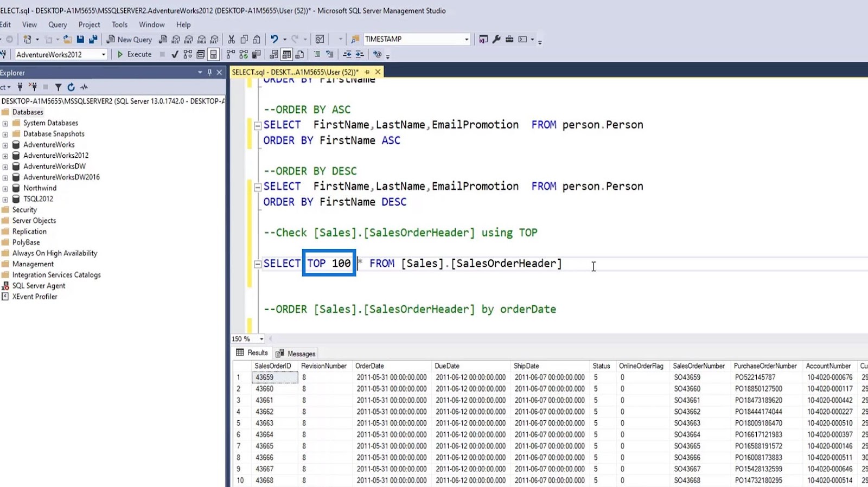Viewport: 868px width, 487px height.
Task: Collapse the SELECT TOP 100 code block
Action: tap(258, 264)
